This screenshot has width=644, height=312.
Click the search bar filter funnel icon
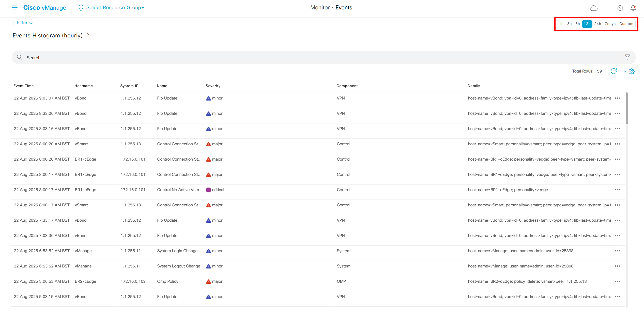[627, 57]
